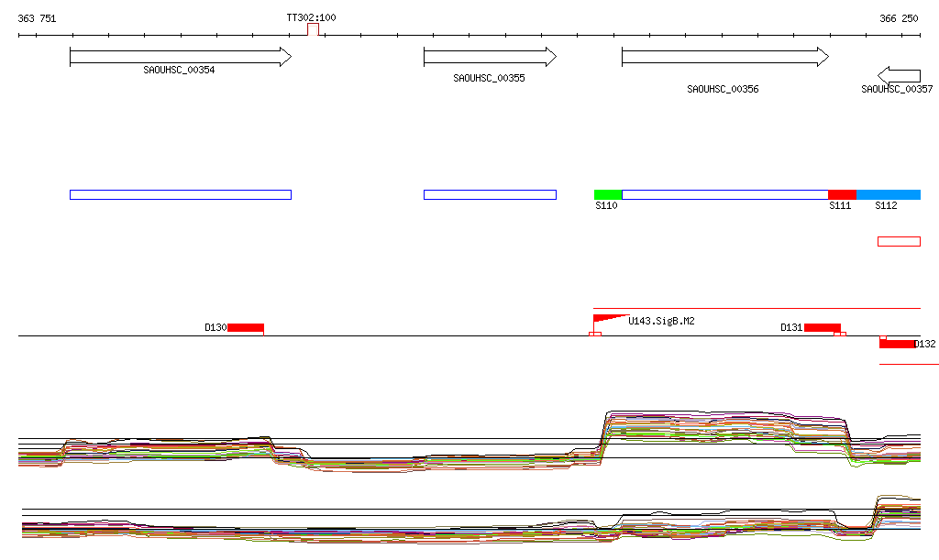Click the start coordinate 363 751
The height and width of the screenshot is (560, 939).
coord(37,18)
